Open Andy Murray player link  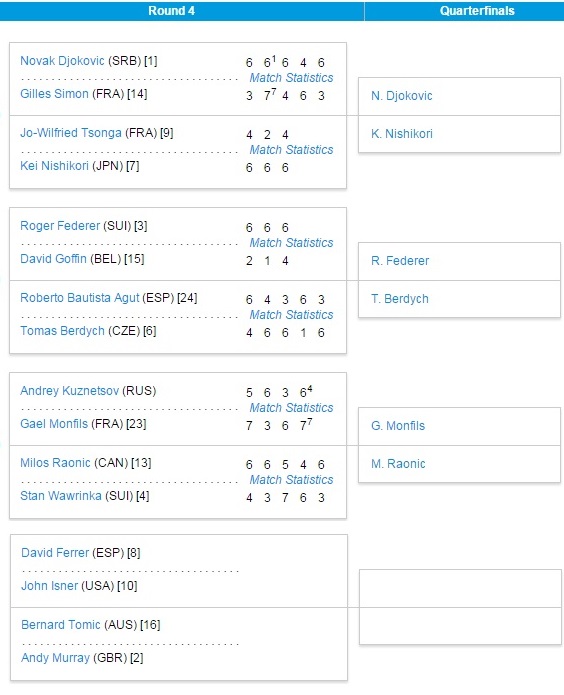(55, 658)
